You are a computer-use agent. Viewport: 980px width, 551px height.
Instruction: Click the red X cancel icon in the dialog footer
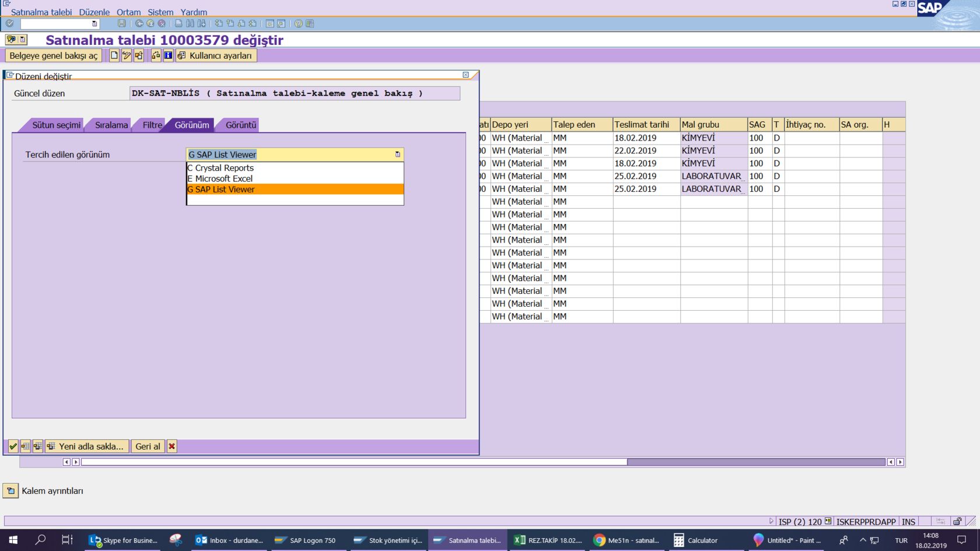tap(171, 446)
